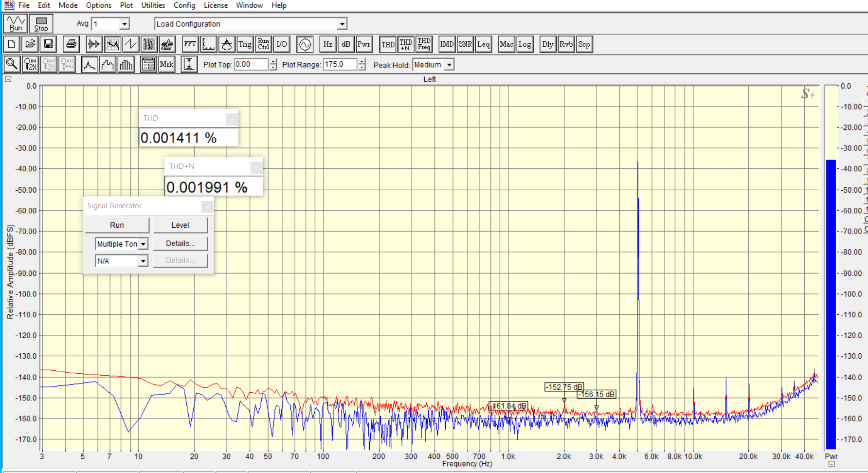The width and height of the screenshot is (868, 473).
Task: Open the Mac macro utility
Action: pos(506,44)
